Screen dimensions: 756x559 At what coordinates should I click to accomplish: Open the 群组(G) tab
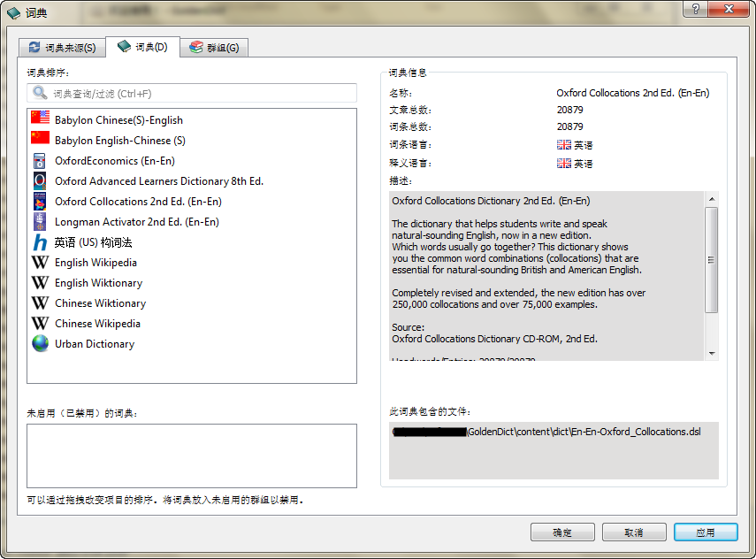point(214,48)
